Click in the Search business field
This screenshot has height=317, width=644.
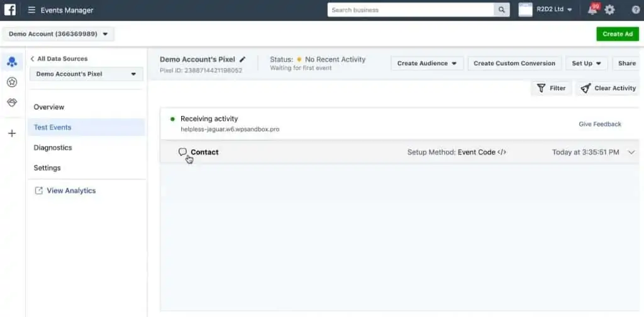click(411, 10)
